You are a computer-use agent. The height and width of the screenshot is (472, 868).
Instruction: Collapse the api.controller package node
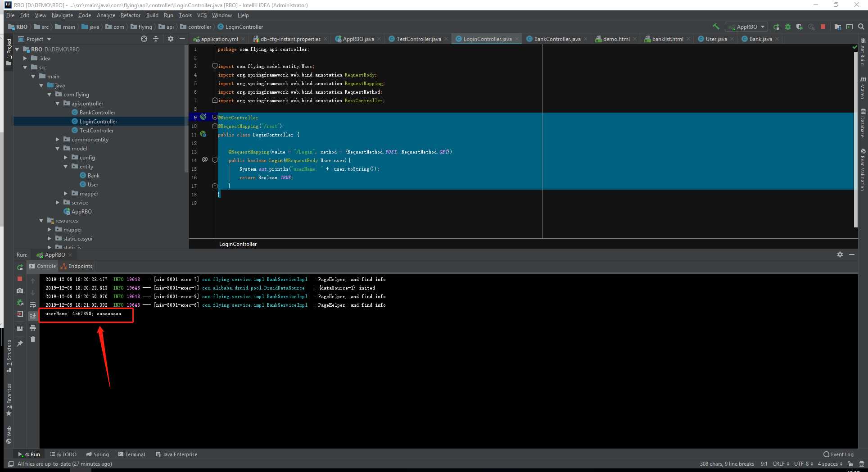pos(58,104)
